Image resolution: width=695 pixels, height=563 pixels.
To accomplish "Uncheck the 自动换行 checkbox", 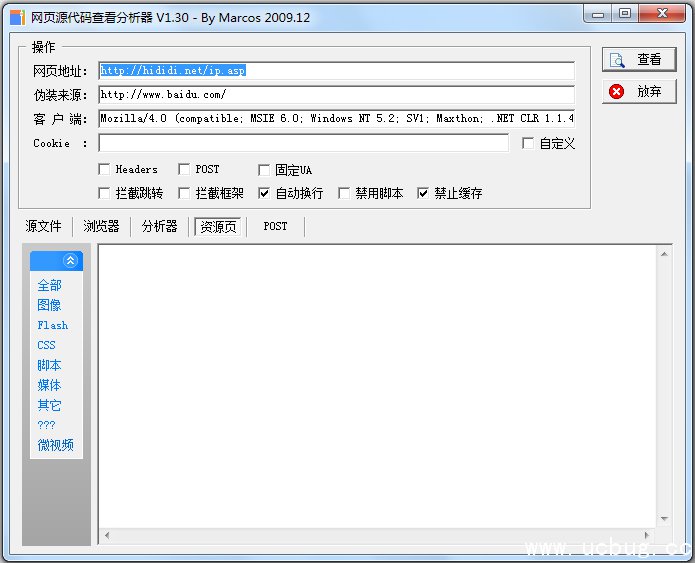I will tap(264, 193).
